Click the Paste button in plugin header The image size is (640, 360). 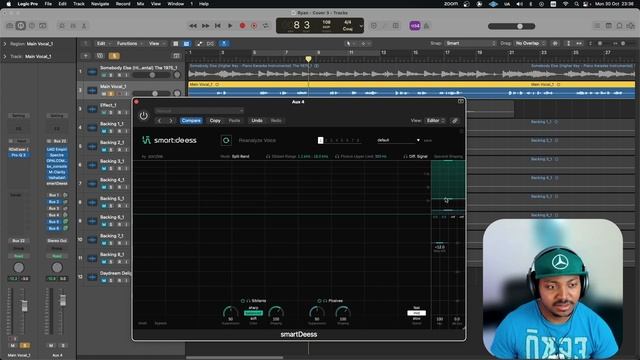click(234, 121)
